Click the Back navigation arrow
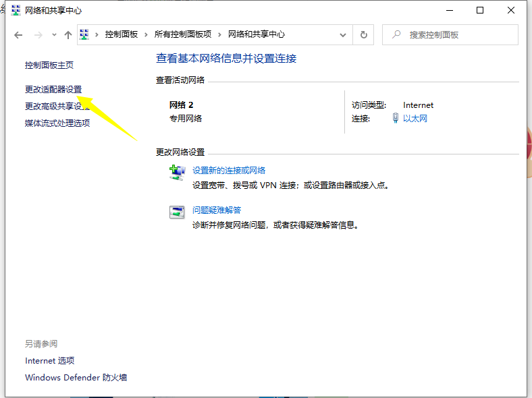532x398 pixels. (18, 35)
